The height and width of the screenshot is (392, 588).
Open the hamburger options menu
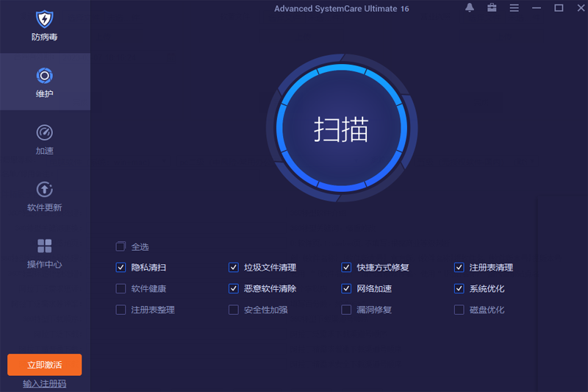[x=514, y=8]
